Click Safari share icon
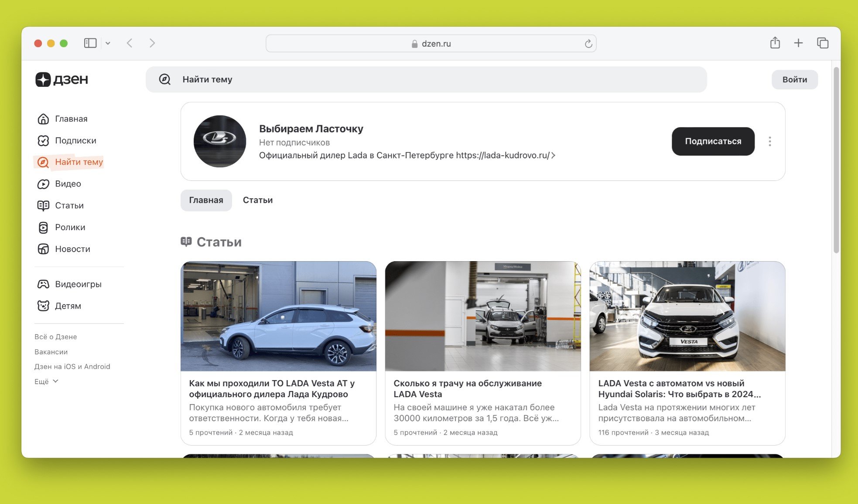Image resolution: width=858 pixels, height=504 pixels. [x=775, y=43]
